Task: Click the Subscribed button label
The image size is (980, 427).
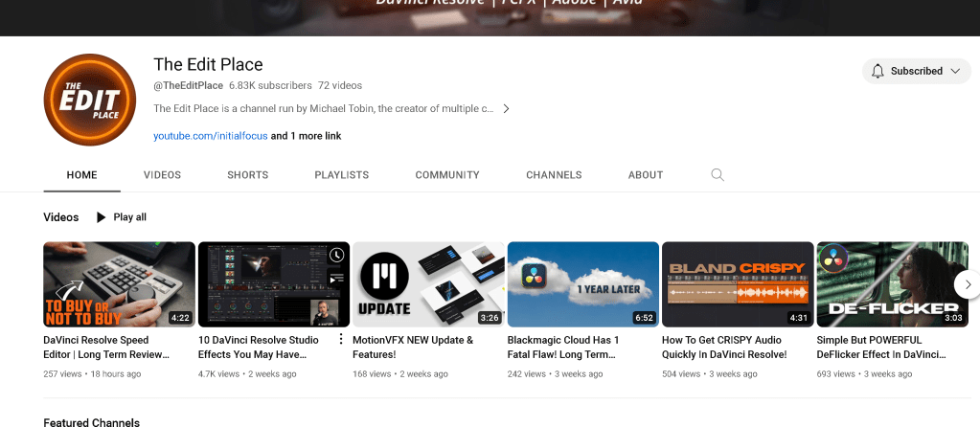Action: pyautogui.click(x=916, y=71)
